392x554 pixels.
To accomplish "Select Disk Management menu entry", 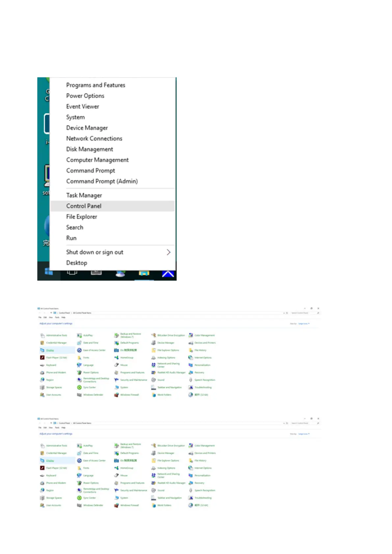I will point(90,149).
